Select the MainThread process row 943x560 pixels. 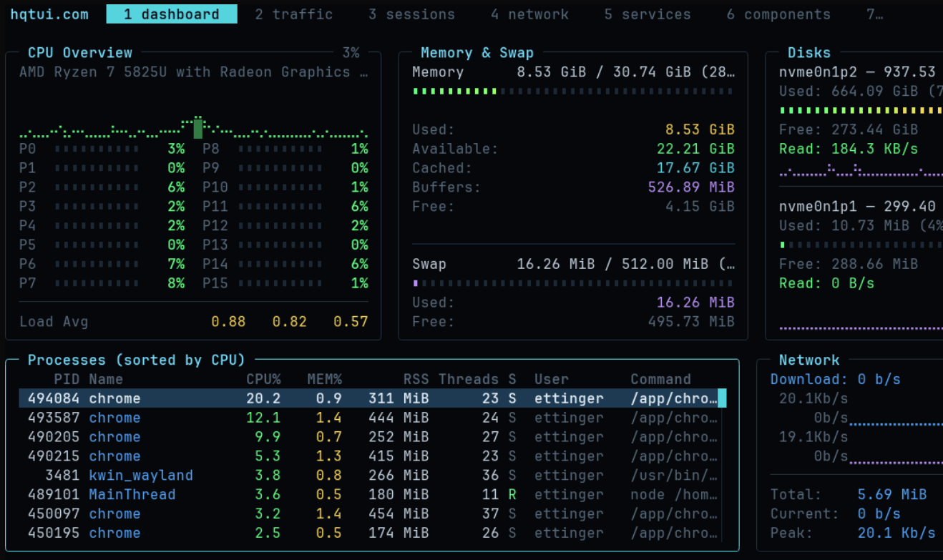coord(369,495)
